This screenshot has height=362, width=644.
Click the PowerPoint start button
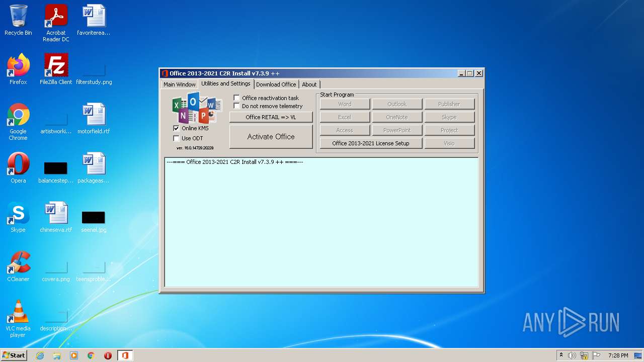pos(397,130)
